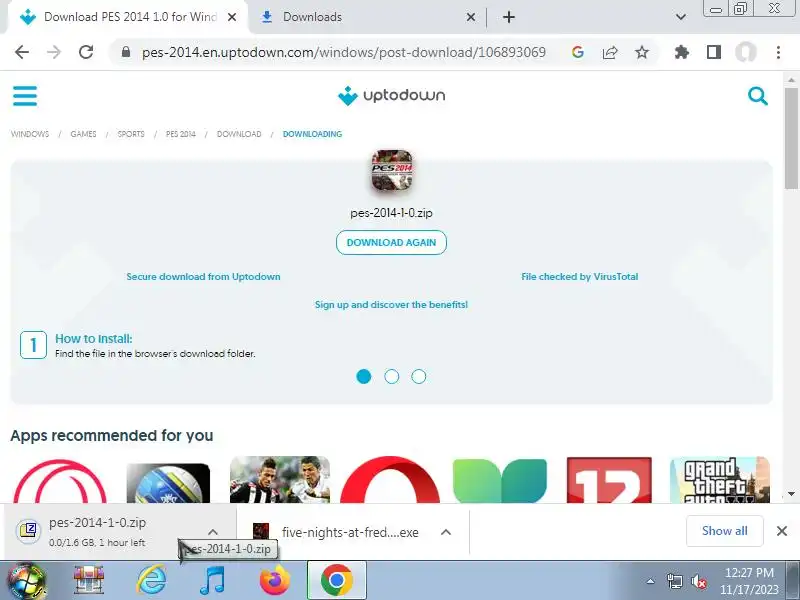Expand five-nights-at-fred exe download options

tap(445, 532)
